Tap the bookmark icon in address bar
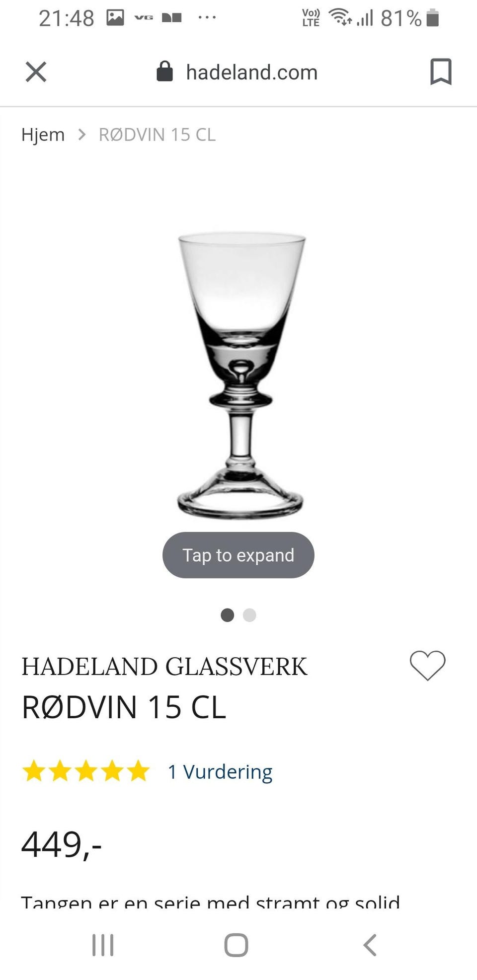 coord(441,72)
